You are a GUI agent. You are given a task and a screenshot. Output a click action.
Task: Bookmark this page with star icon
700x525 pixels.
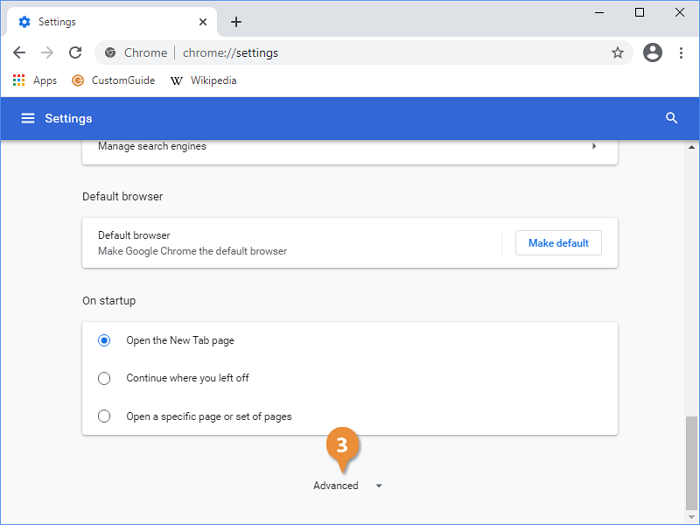[x=617, y=53]
